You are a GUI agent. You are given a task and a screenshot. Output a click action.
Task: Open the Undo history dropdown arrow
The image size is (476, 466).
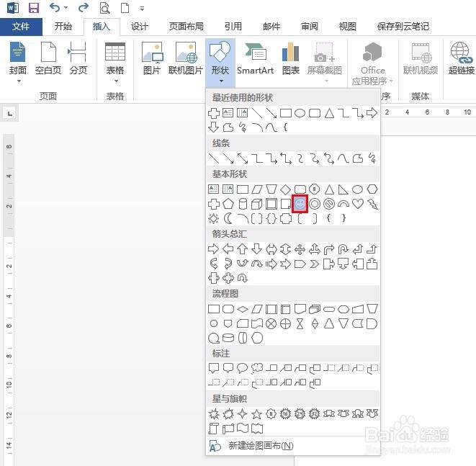click(66, 8)
